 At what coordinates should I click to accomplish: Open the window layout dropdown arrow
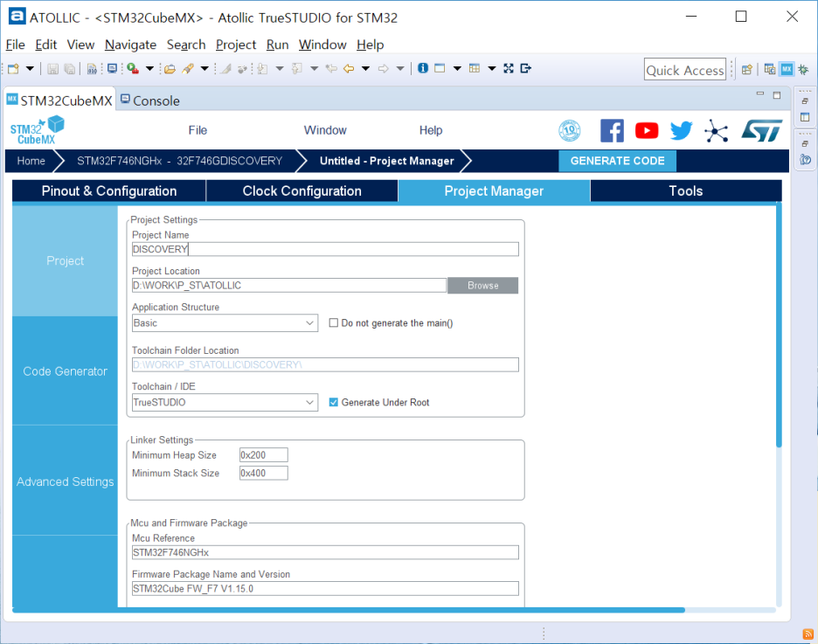[457, 68]
